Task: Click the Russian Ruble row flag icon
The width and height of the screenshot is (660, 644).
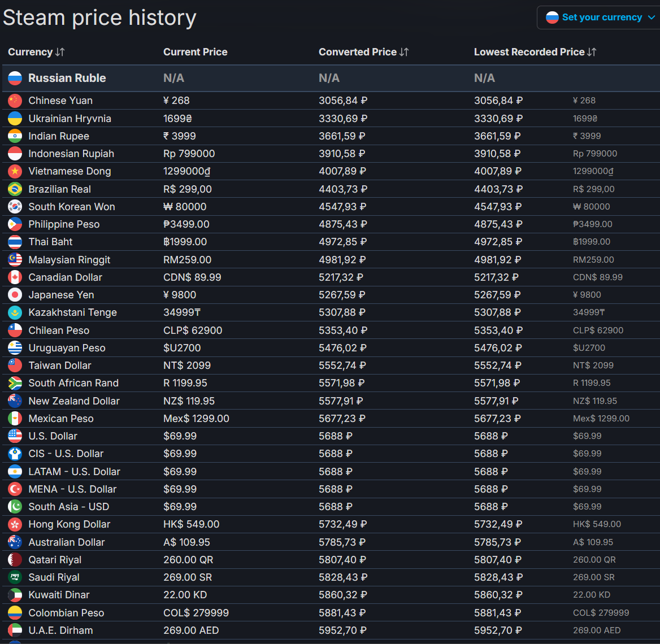Action: [x=15, y=78]
